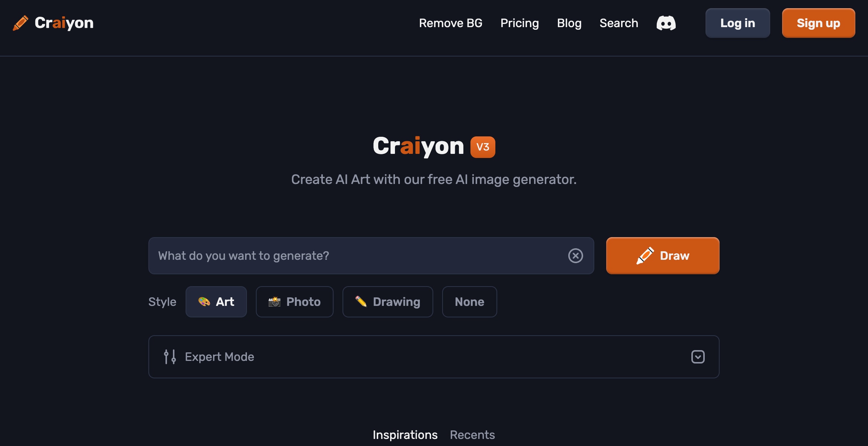This screenshot has height=446, width=868.
Task: Select the Drawing style option
Action: tap(388, 301)
